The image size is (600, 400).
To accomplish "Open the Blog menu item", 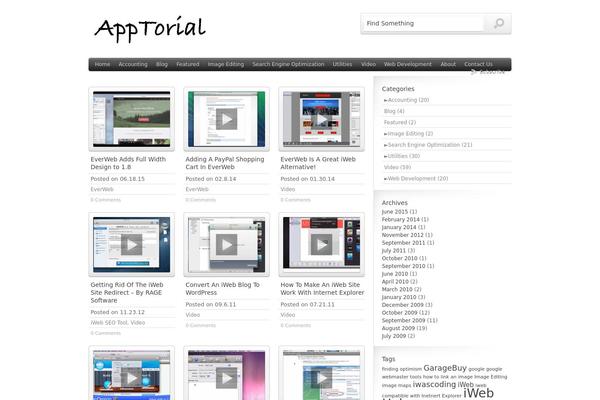I will click(162, 64).
